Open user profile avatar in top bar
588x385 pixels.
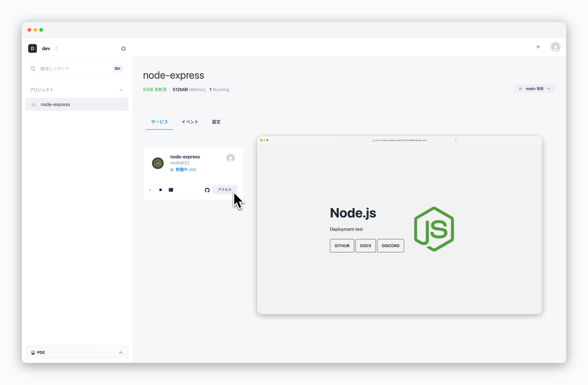[x=555, y=47]
